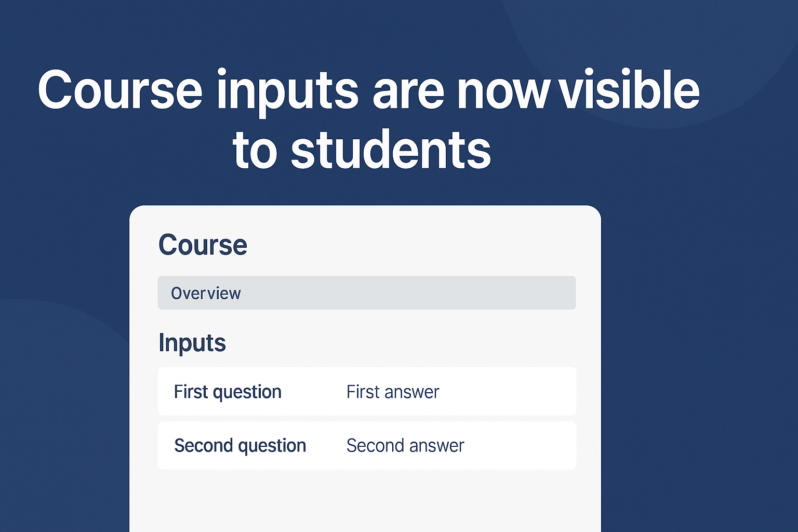This screenshot has height=532, width=798.
Task: Open the Overview tab
Action: 206,294
